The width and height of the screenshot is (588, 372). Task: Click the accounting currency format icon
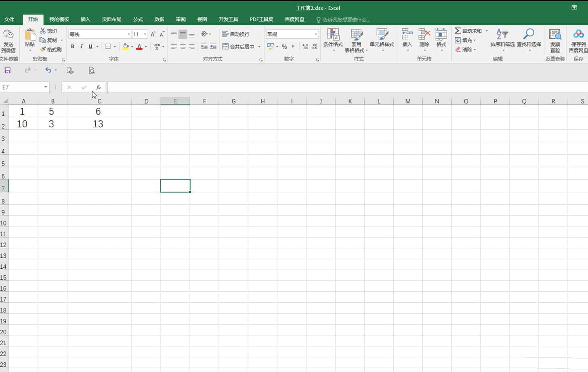click(271, 46)
